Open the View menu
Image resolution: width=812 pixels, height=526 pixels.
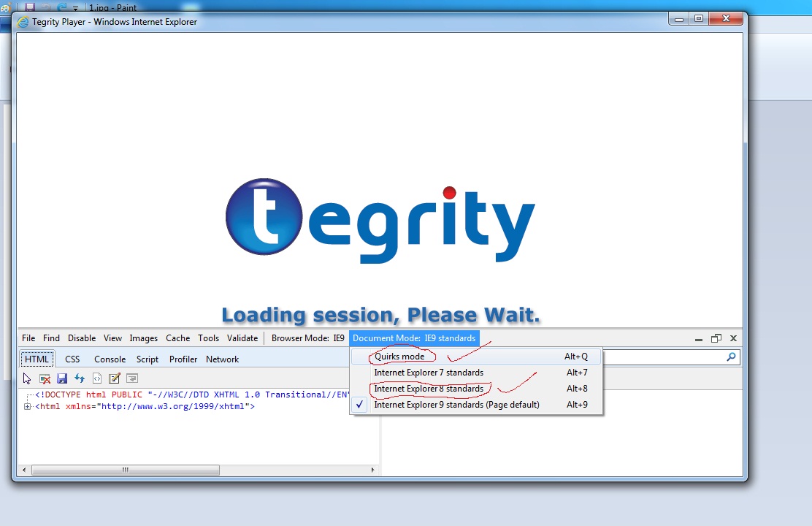pos(112,338)
